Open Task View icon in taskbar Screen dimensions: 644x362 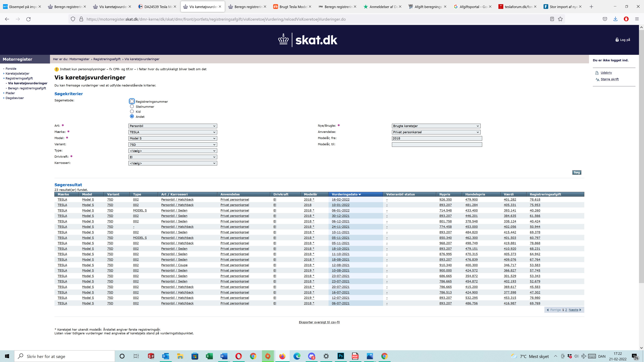tap(136, 356)
